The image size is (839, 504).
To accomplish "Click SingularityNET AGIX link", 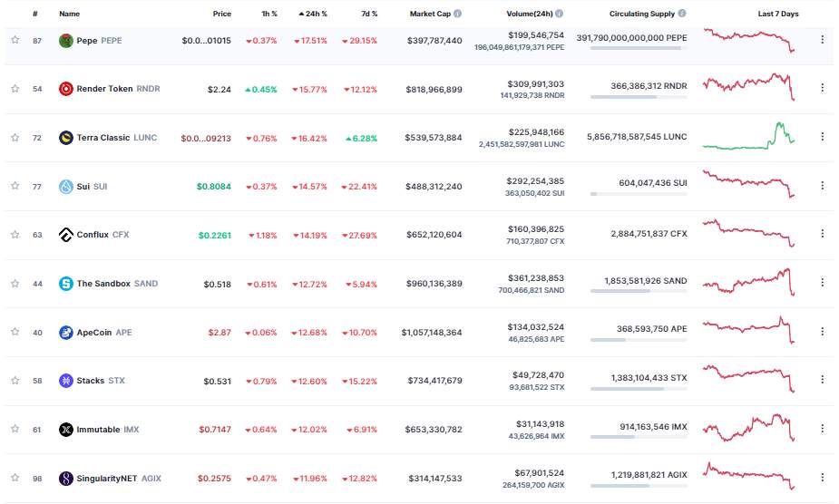I will [x=119, y=478].
